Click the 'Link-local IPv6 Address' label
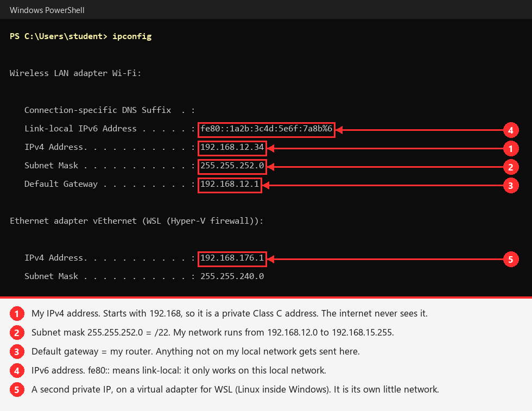The height and width of the screenshot is (411, 532). (80, 129)
